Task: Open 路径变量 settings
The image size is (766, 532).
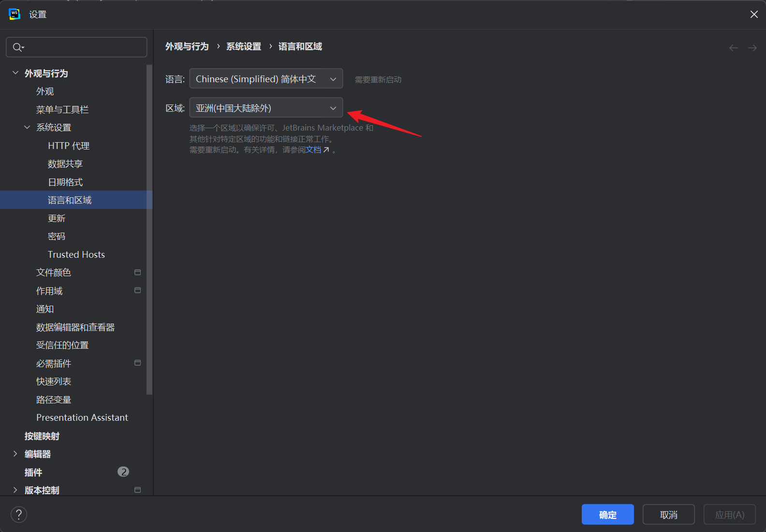Action: pos(54,399)
